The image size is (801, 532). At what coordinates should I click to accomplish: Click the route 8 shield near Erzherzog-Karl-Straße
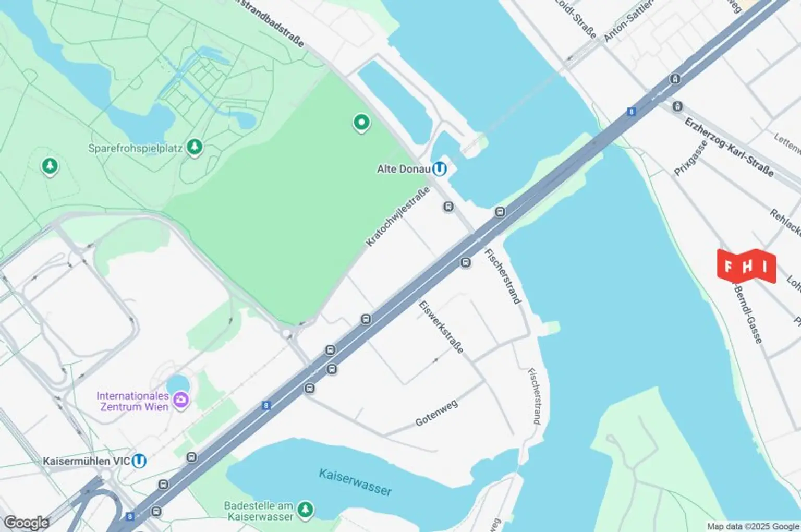[x=632, y=112]
